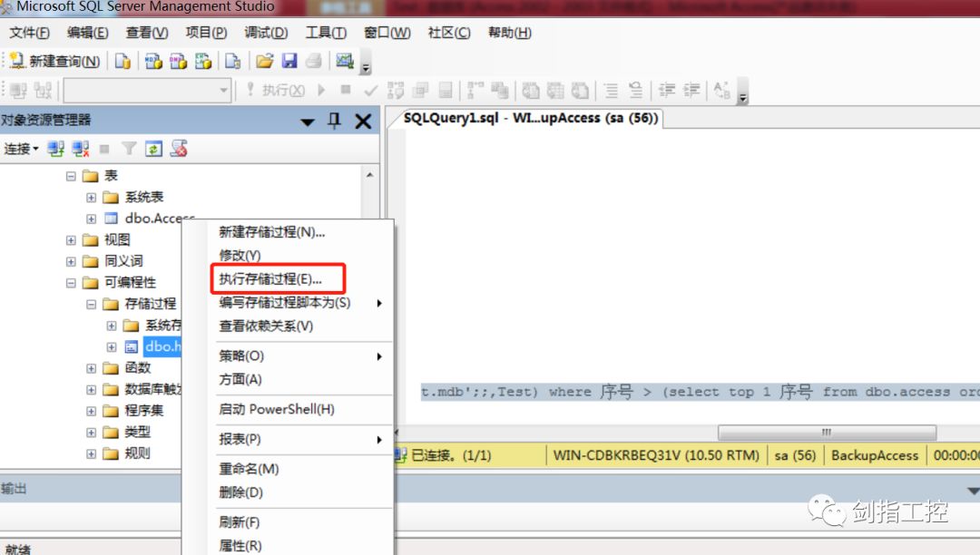Choose 方面(A) in context menu
Screen dimensions: 980x555
point(300,380)
